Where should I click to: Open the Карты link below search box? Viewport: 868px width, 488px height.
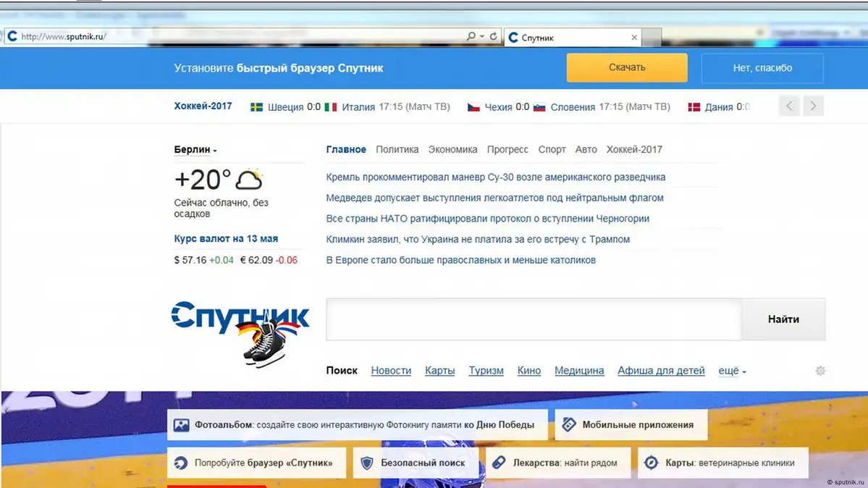[x=439, y=371]
